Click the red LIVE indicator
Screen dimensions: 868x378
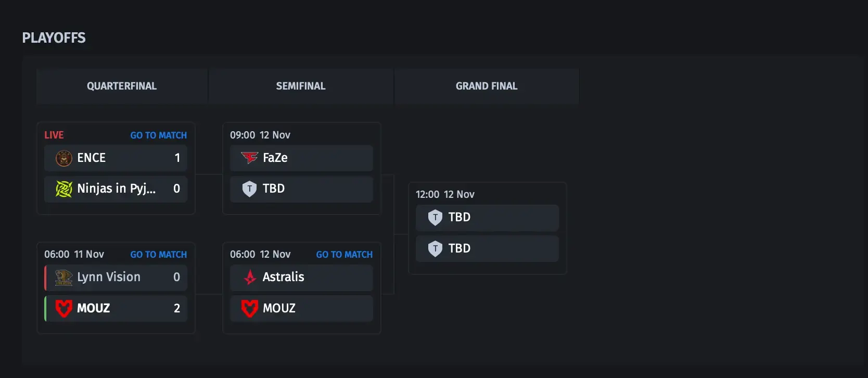coord(54,135)
